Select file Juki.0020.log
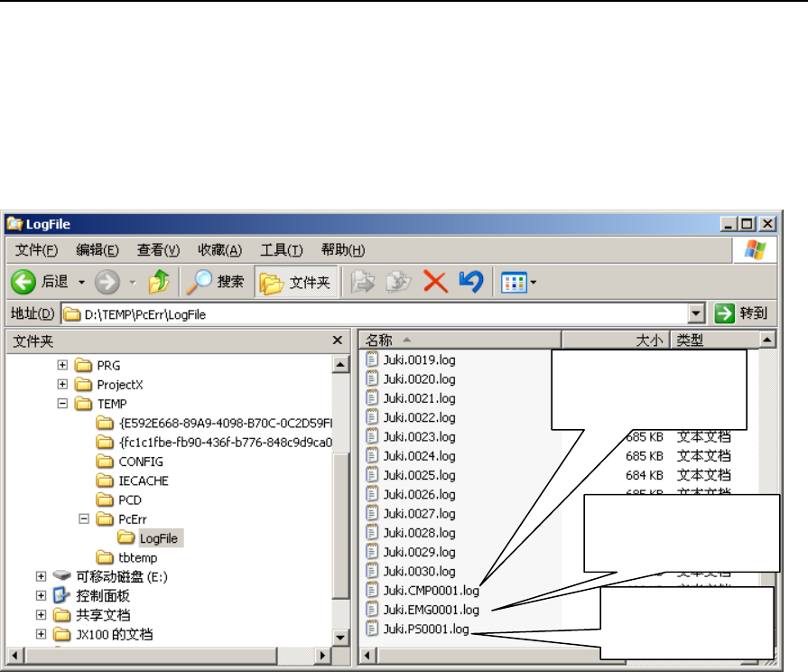808x672 pixels. click(x=411, y=379)
